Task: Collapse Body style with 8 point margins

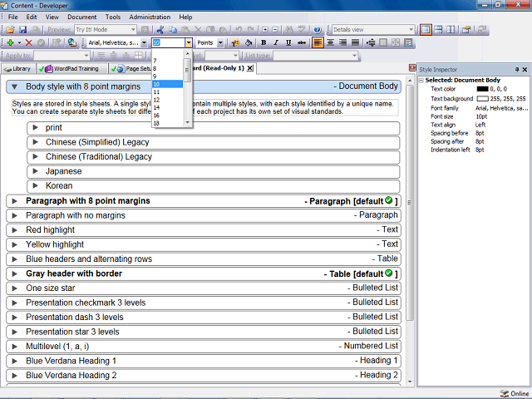Action: (15, 86)
